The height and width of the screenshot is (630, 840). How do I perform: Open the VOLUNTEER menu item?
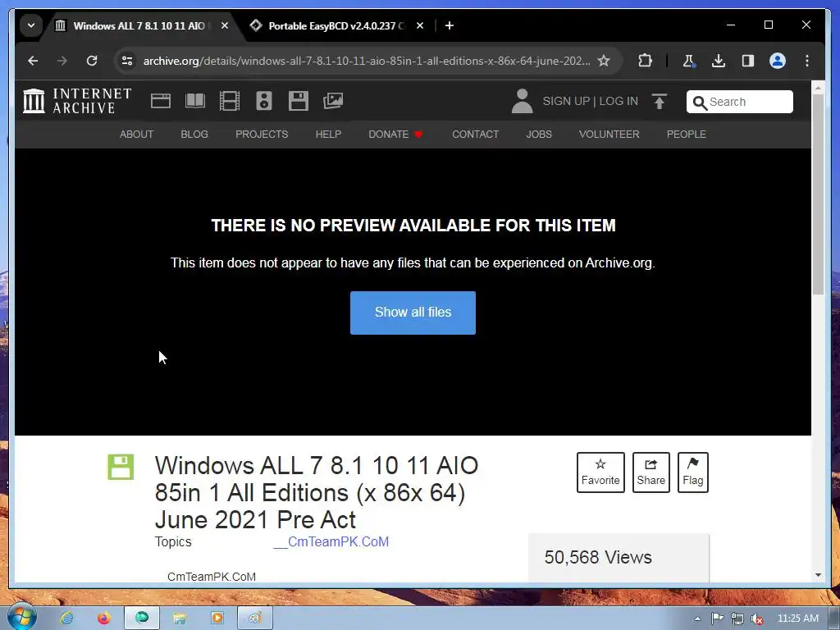coord(609,135)
